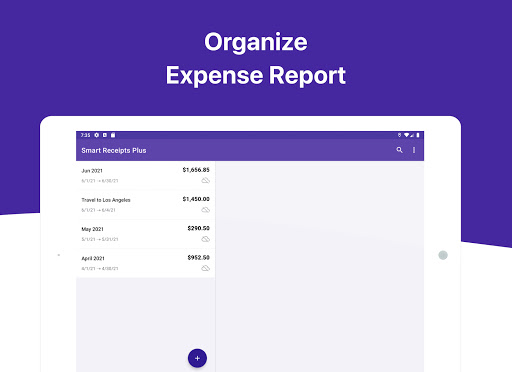Image resolution: width=512 pixels, height=372 pixels.
Task: Select the $1,656.85 total amount
Action: (196, 170)
